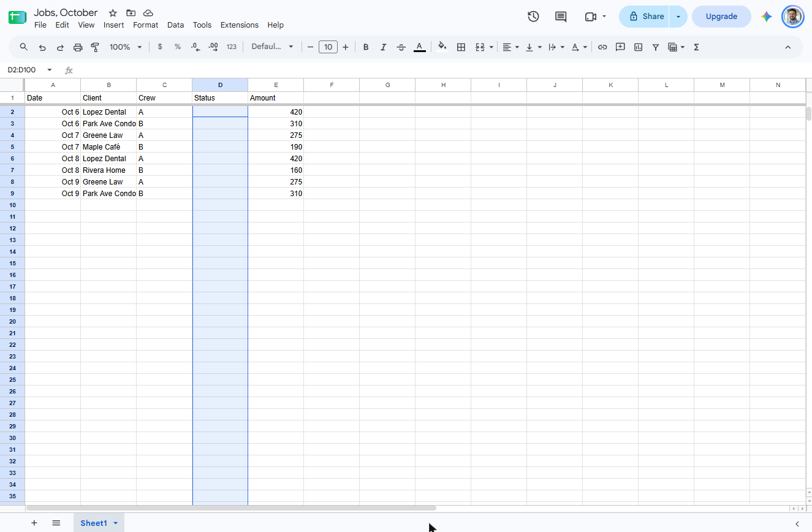Redo the last action
This screenshot has width=812, height=532.
pyautogui.click(x=60, y=47)
